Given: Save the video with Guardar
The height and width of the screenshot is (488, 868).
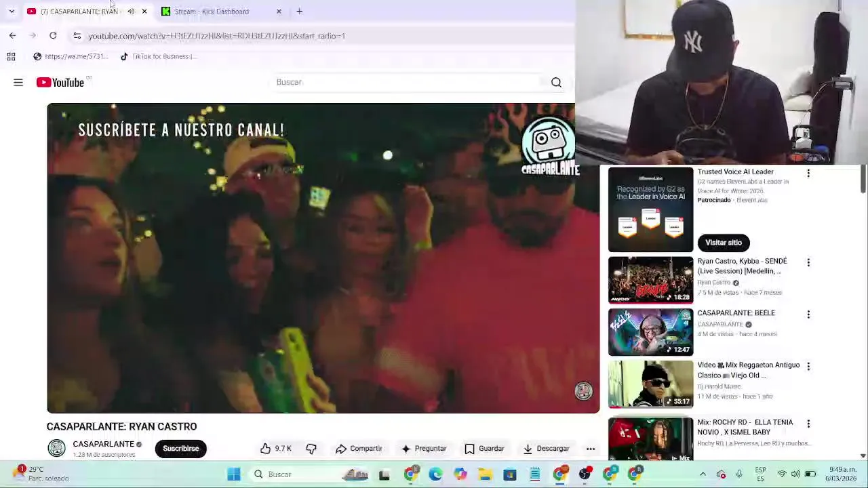Looking at the screenshot, I should pyautogui.click(x=484, y=449).
